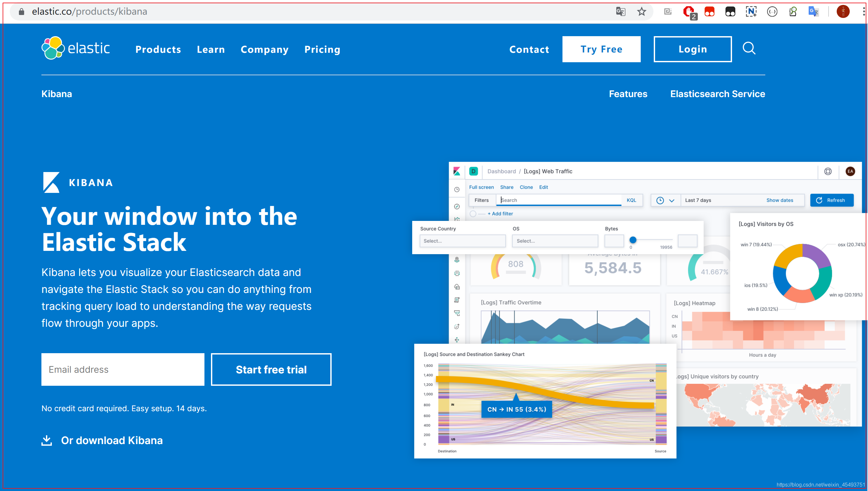
Task: Bookmark page with the star icon
Action: [x=641, y=12]
